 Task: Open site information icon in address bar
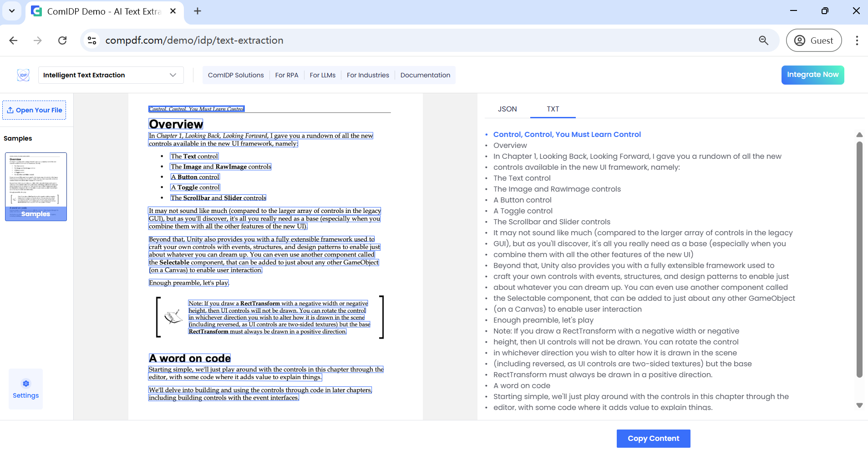(92, 40)
